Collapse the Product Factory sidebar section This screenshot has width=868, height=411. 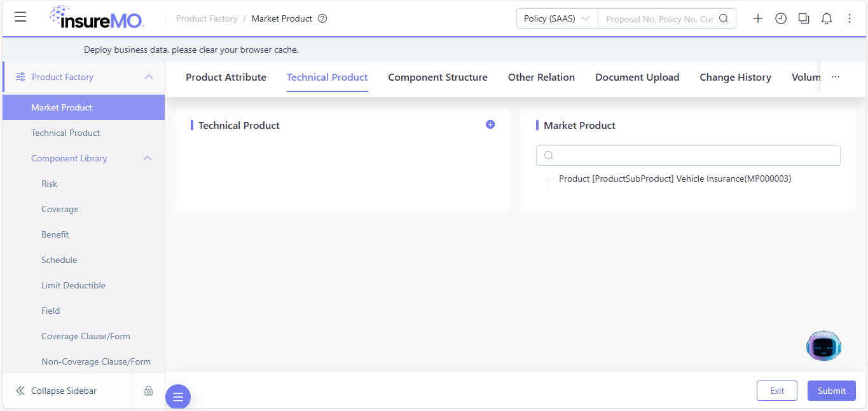coord(149,77)
